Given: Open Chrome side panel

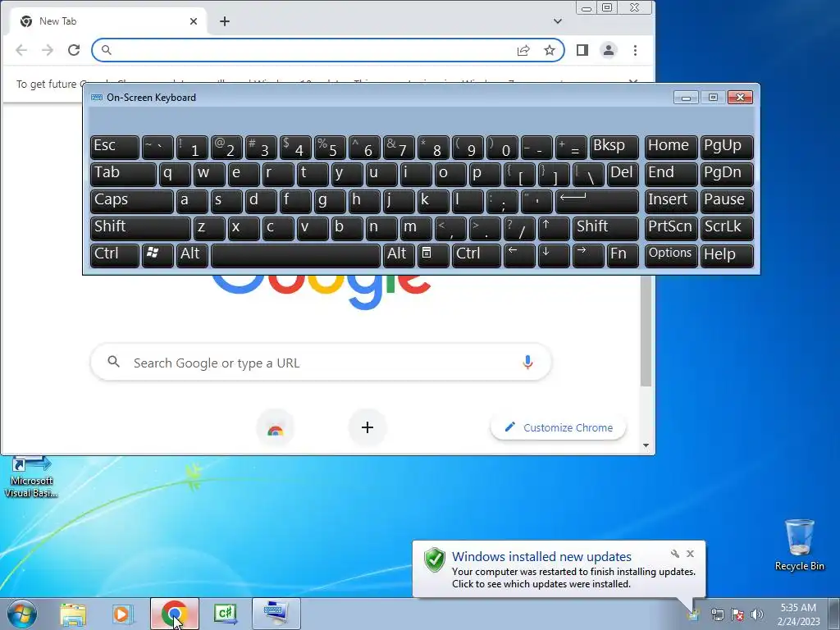Looking at the screenshot, I should point(582,50).
